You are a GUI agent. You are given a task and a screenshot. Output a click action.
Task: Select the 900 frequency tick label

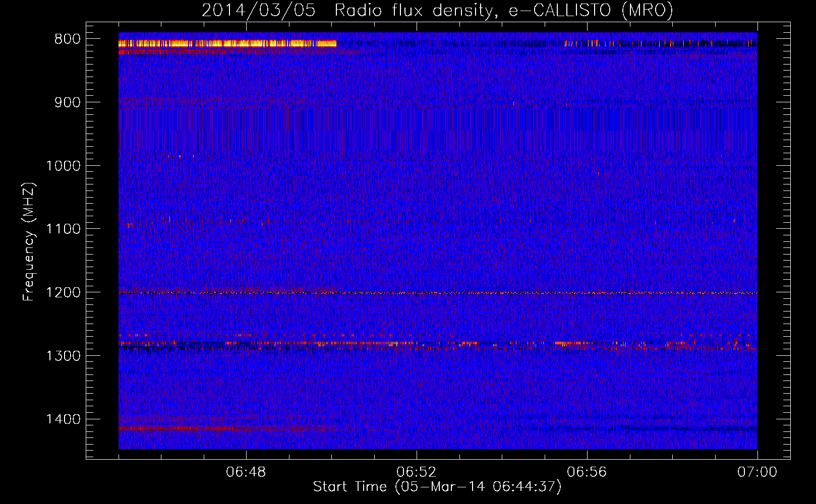pos(68,102)
